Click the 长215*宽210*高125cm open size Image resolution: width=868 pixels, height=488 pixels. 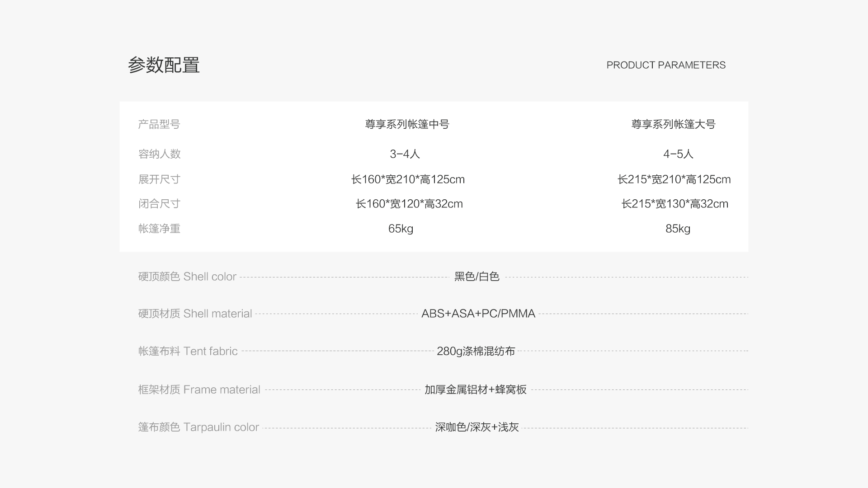click(674, 179)
